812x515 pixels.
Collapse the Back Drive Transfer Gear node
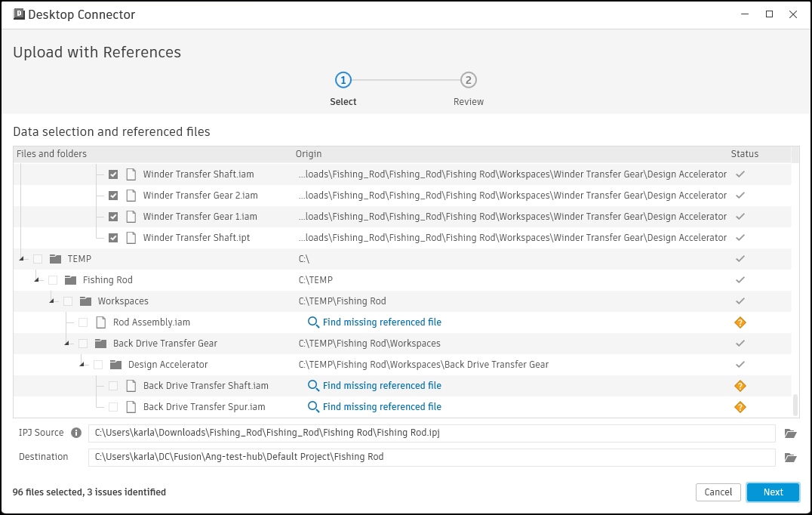coord(67,344)
